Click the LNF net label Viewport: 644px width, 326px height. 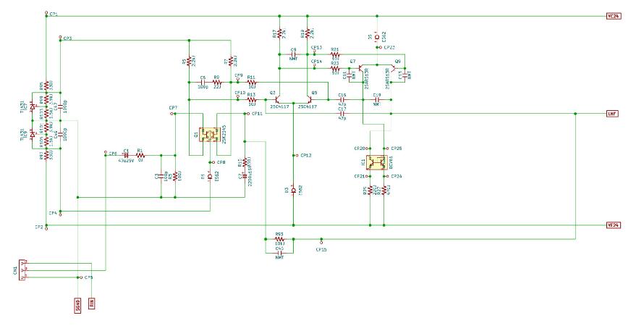[x=612, y=114]
